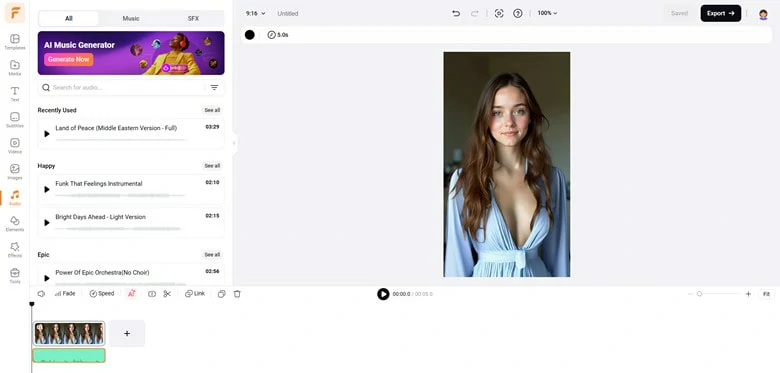Click the redo arrow
Image resolution: width=780 pixels, height=373 pixels.
[475, 13]
